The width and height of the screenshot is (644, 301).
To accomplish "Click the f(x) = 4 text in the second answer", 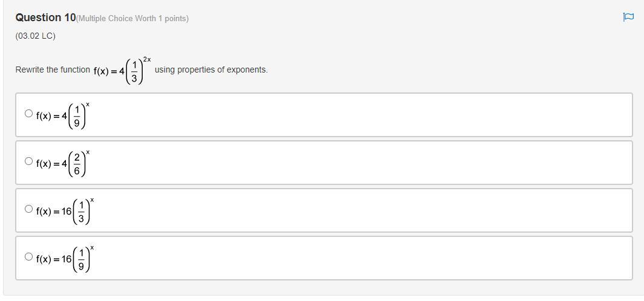I will (x=51, y=164).
